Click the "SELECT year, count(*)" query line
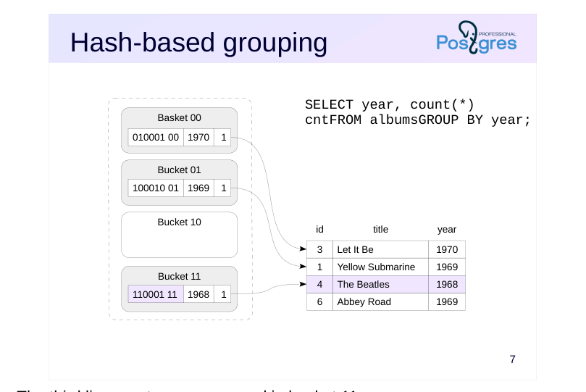Image resolution: width=586 pixels, height=392 pixels. [390, 104]
